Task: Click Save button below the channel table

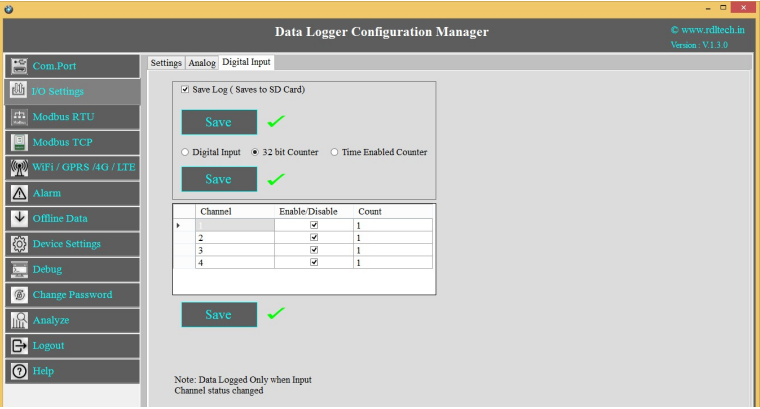Action: pyautogui.click(x=219, y=315)
